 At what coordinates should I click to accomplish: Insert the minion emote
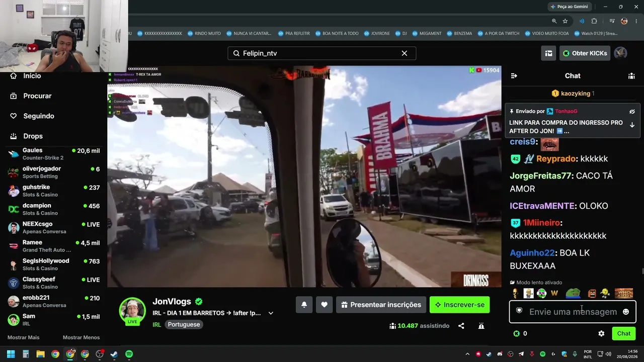click(528, 293)
